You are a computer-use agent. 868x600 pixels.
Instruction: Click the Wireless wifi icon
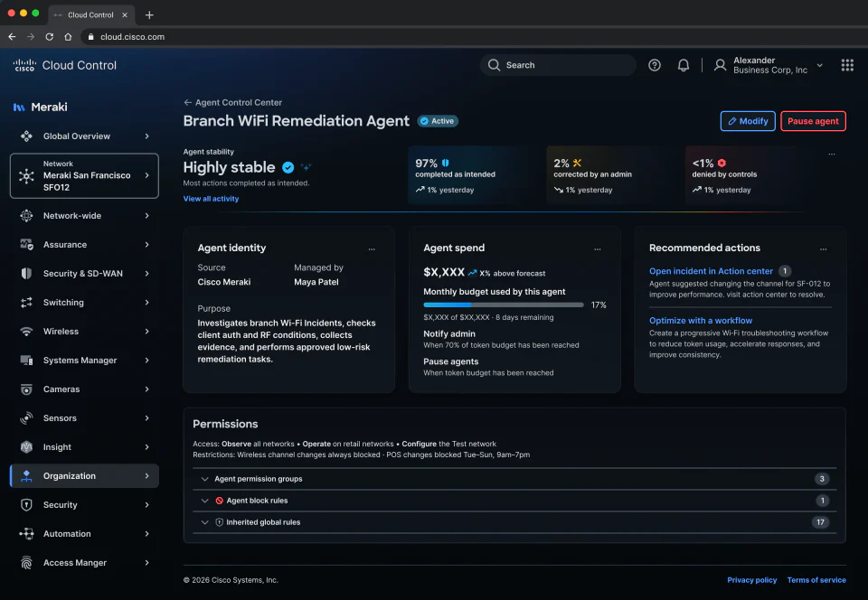pos(26,332)
